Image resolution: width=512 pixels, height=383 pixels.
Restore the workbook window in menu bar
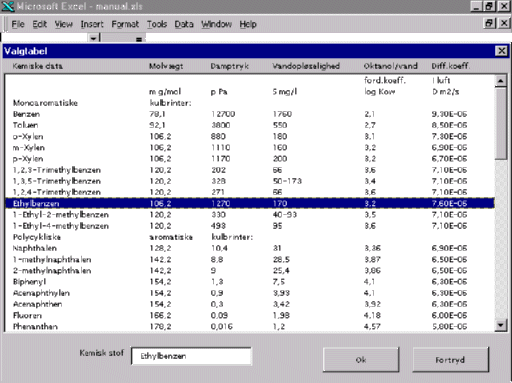point(489,23)
